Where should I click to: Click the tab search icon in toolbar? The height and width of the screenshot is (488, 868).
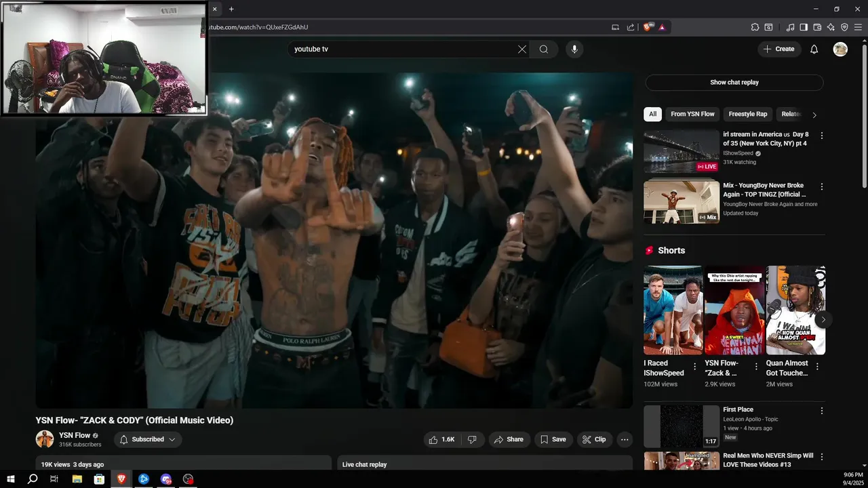click(x=768, y=27)
